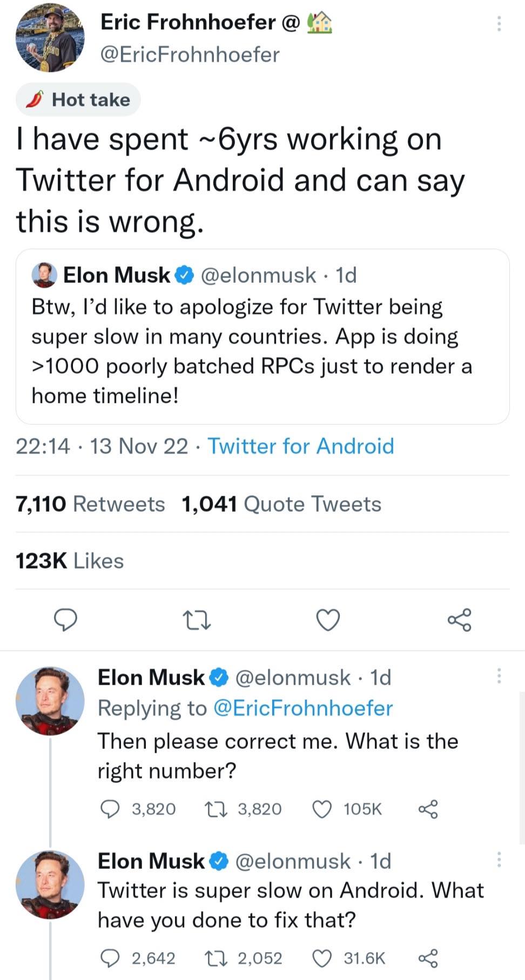Like the "Twitter is super slow on Android" reply

pyautogui.click(x=322, y=958)
